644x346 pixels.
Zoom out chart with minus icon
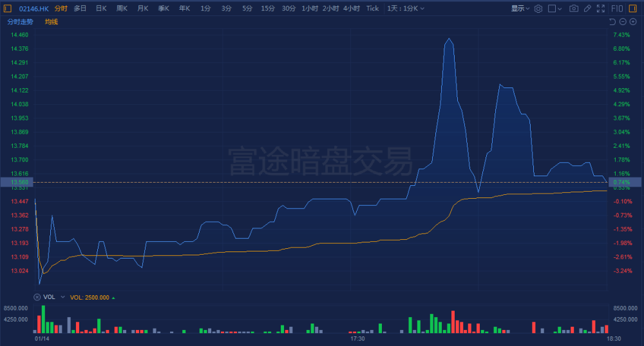623,22
